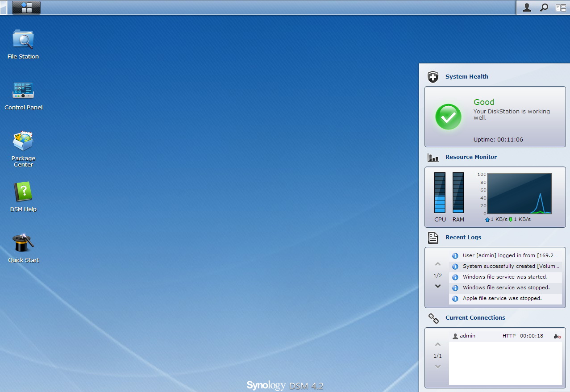Screen dimensions: 570x392
Task: Click the admin user icon in connections
Action: [455, 336]
